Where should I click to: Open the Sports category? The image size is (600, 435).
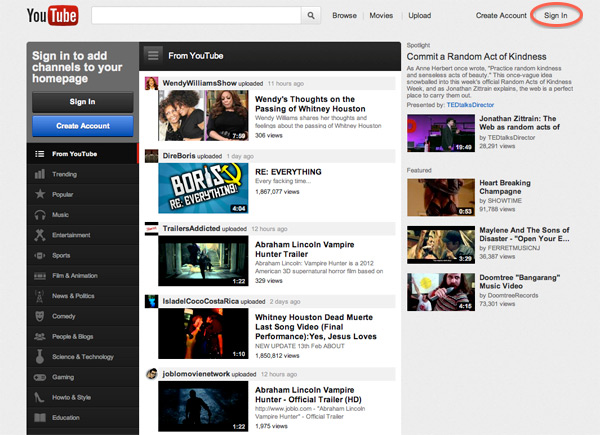click(x=82, y=255)
